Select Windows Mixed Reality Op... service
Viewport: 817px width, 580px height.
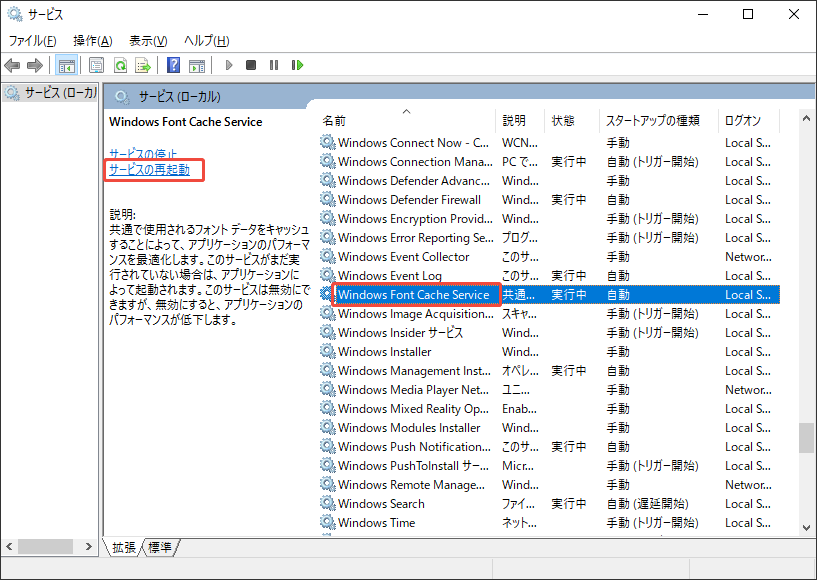click(413, 409)
